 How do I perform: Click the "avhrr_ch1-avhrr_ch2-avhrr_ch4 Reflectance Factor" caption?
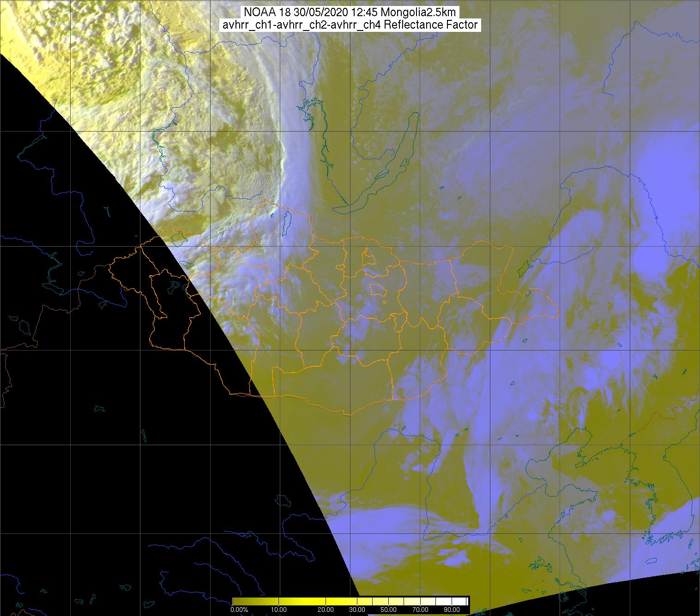[350, 25]
